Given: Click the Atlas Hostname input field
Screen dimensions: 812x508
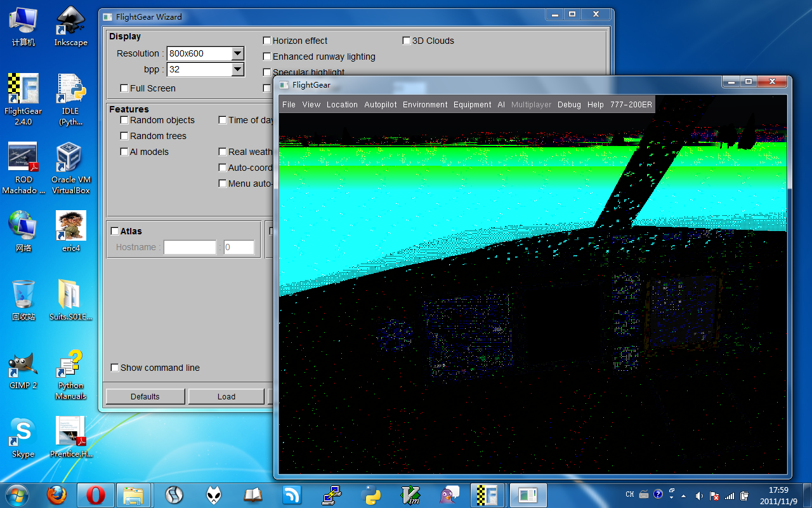Looking at the screenshot, I should 190,248.
